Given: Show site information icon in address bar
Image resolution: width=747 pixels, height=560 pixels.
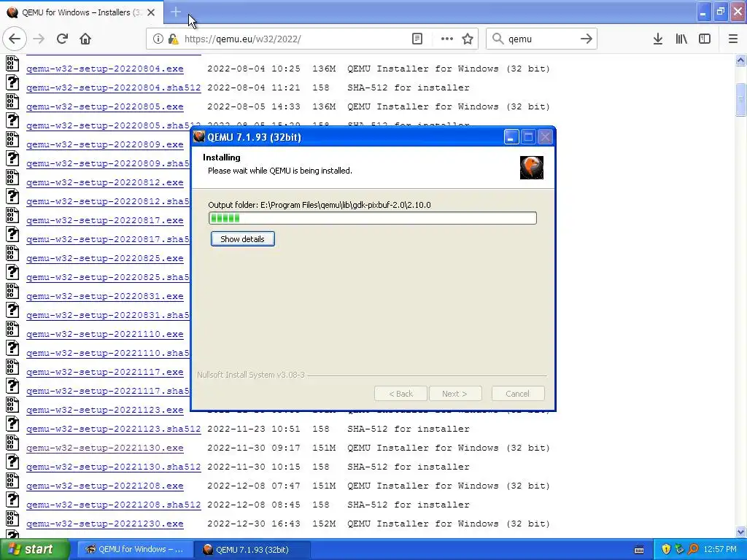Looking at the screenshot, I should coord(158,39).
